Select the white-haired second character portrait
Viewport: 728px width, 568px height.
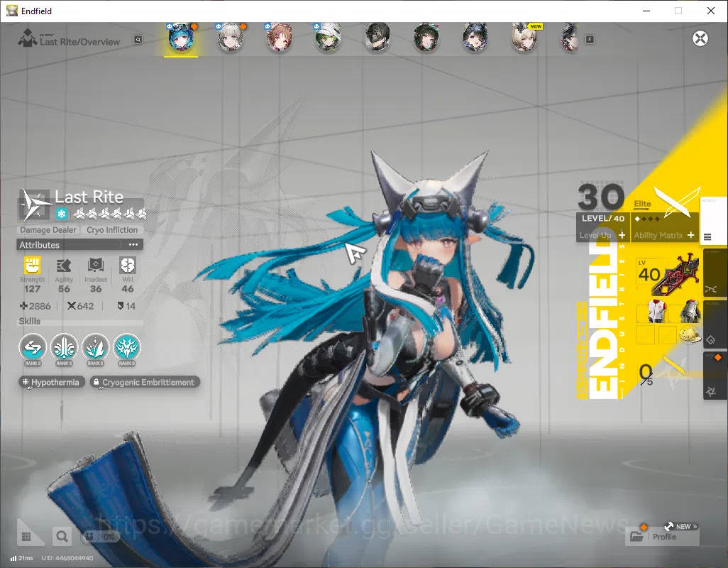pyautogui.click(x=230, y=38)
